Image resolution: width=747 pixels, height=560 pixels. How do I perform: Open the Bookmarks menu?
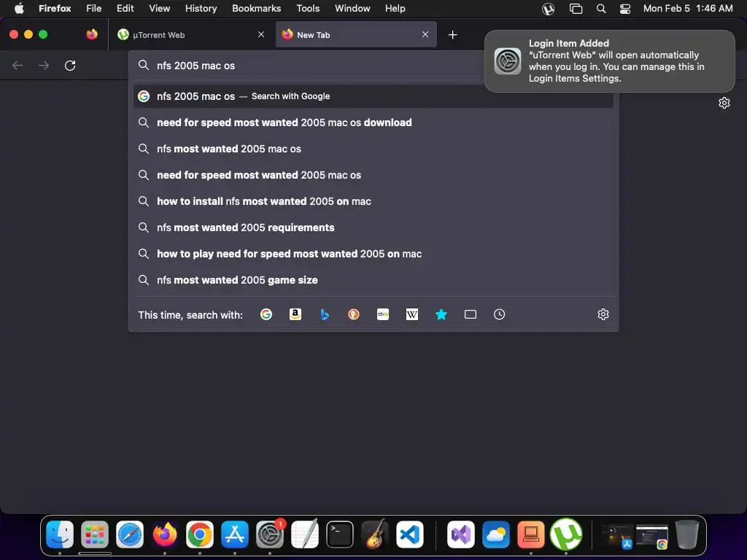[256, 8]
